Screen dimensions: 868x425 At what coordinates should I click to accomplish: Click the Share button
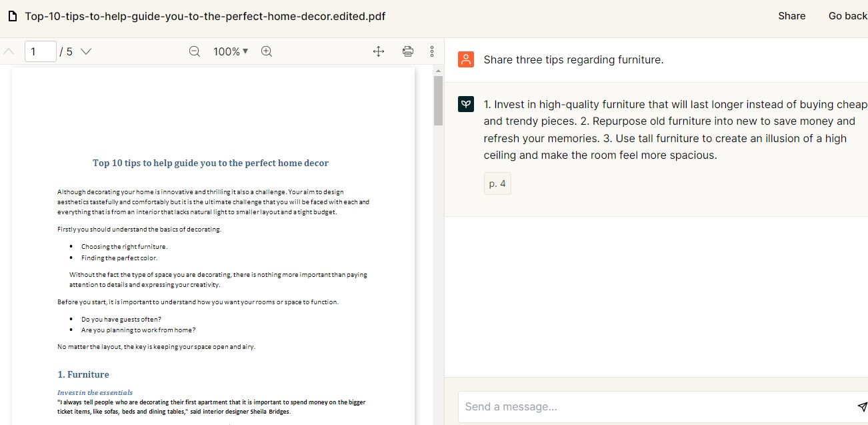pos(791,16)
